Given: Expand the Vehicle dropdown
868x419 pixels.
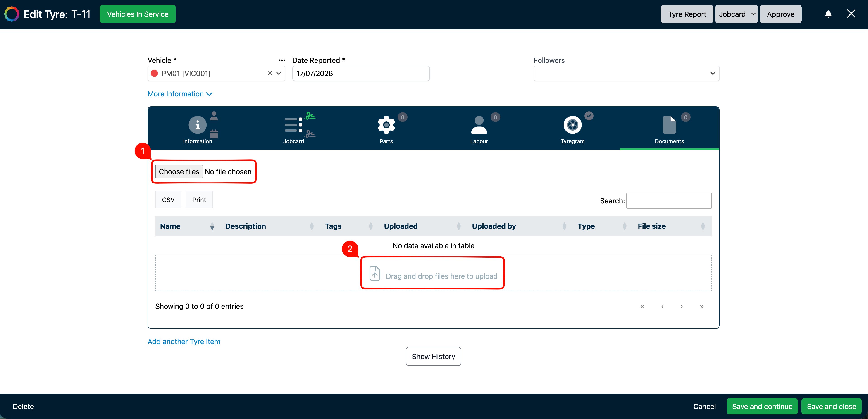Looking at the screenshot, I should [x=279, y=74].
